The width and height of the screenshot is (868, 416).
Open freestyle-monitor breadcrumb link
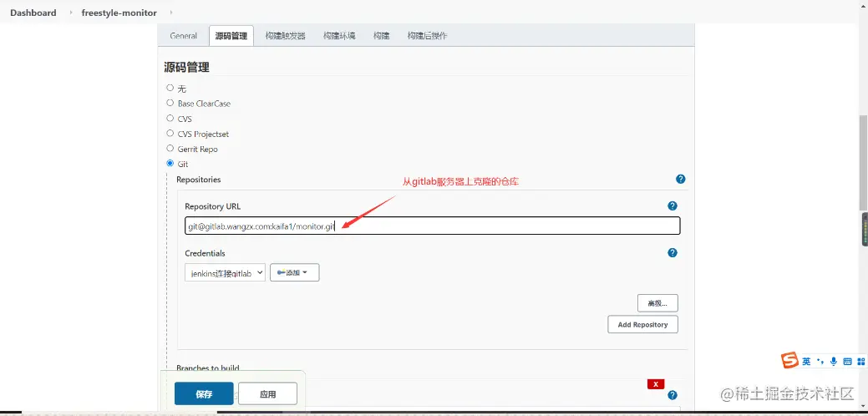tap(119, 13)
